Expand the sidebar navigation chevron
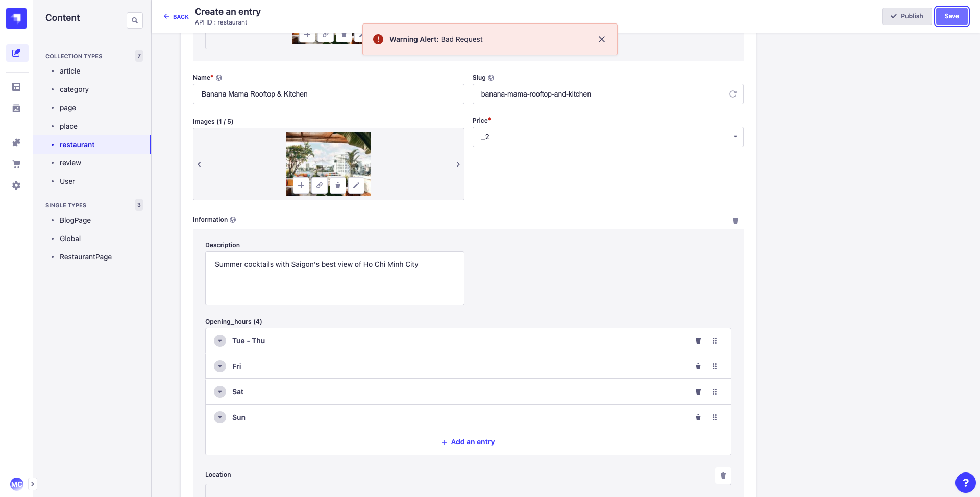 click(x=33, y=484)
